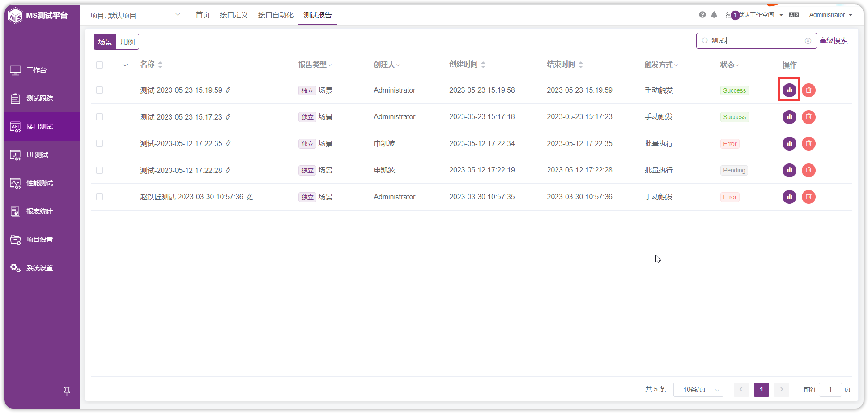This screenshot has width=868, height=413.
Task: Expand the 项目: 默认项目 selector
Action: pyautogui.click(x=135, y=15)
